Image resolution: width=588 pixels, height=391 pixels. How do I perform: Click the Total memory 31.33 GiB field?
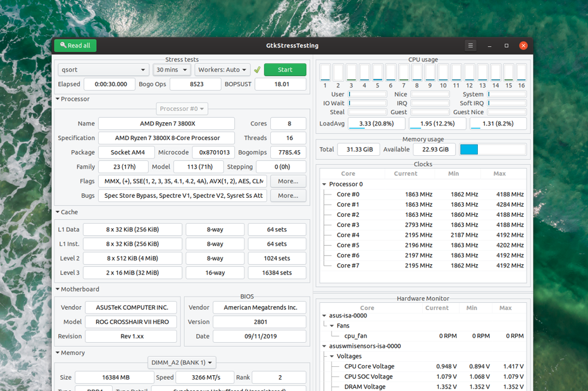click(x=359, y=150)
